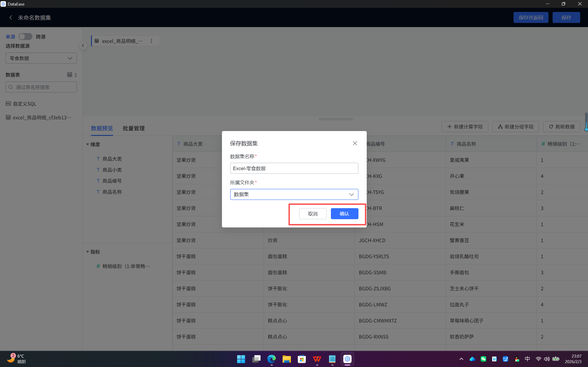Click the 自定义SQL item
This screenshot has height=367, width=588.
(24, 104)
